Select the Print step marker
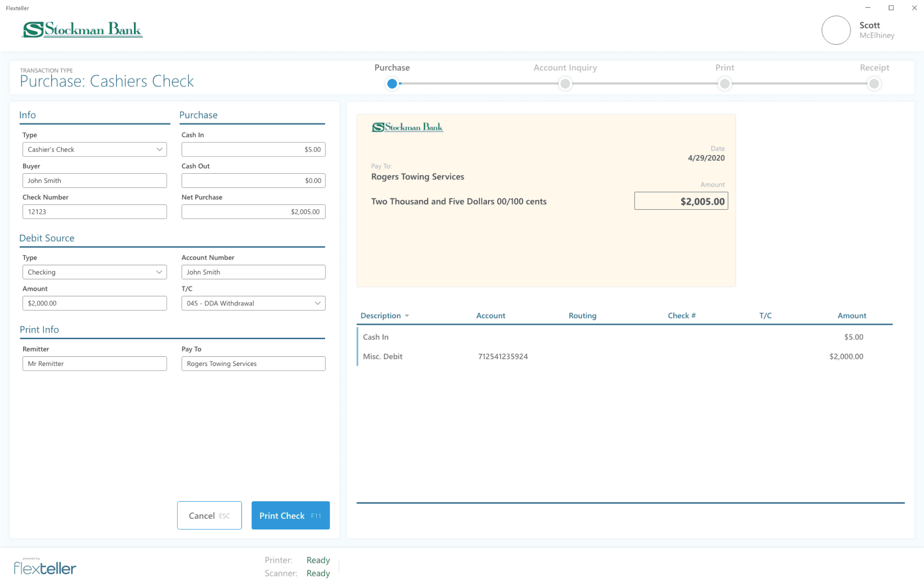The width and height of the screenshot is (924, 584). tap(725, 84)
